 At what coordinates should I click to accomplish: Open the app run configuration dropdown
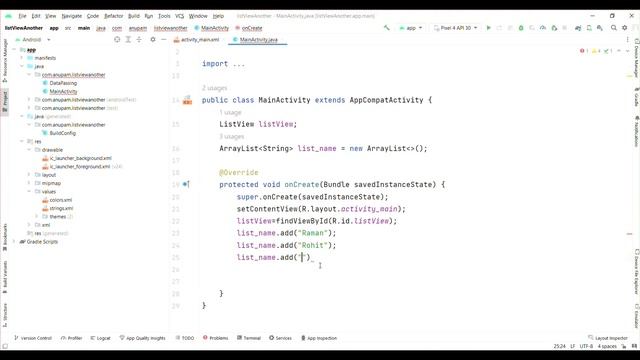pos(411,28)
